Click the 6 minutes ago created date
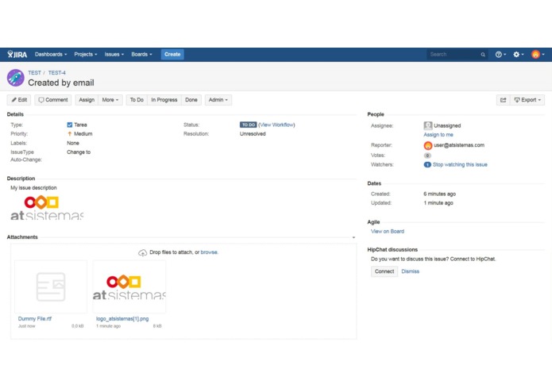552x392 pixels. point(439,194)
